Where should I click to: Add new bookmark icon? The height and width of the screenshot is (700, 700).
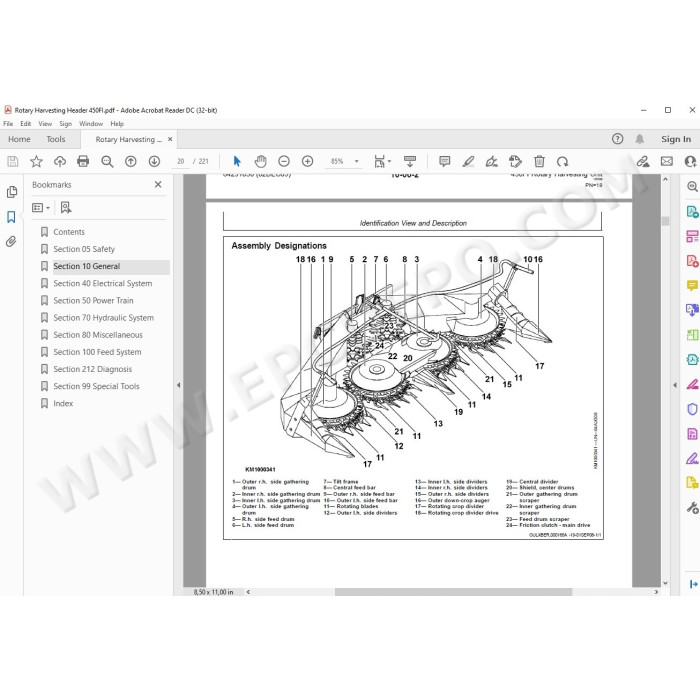(66, 207)
